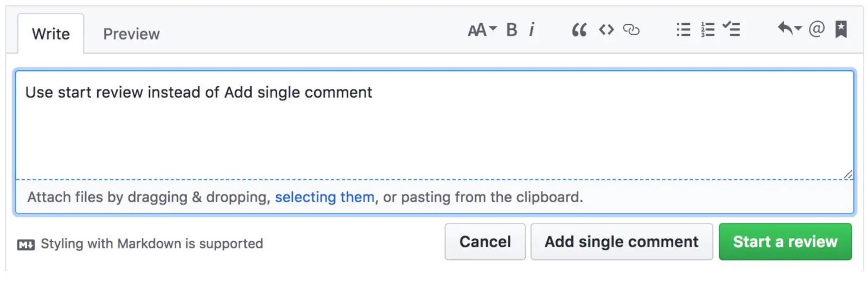Insert a numbered list
Viewport: 868px width, 284px height.
pos(707,30)
